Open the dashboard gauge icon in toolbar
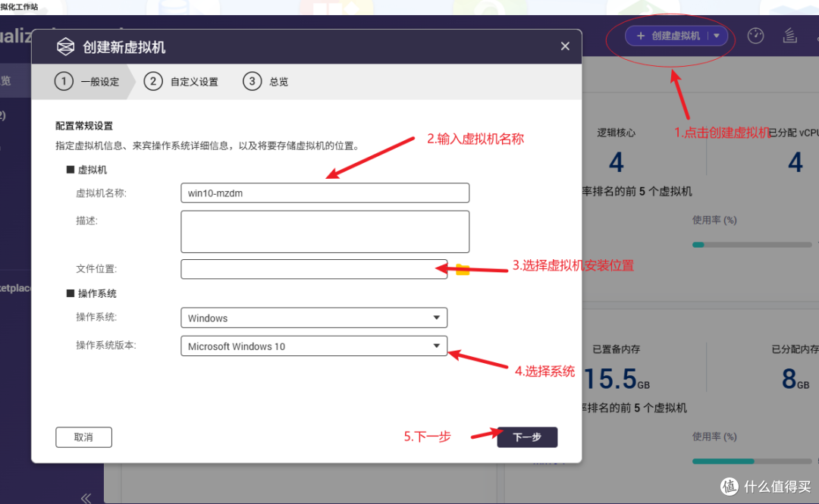819x504 pixels. click(x=755, y=36)
